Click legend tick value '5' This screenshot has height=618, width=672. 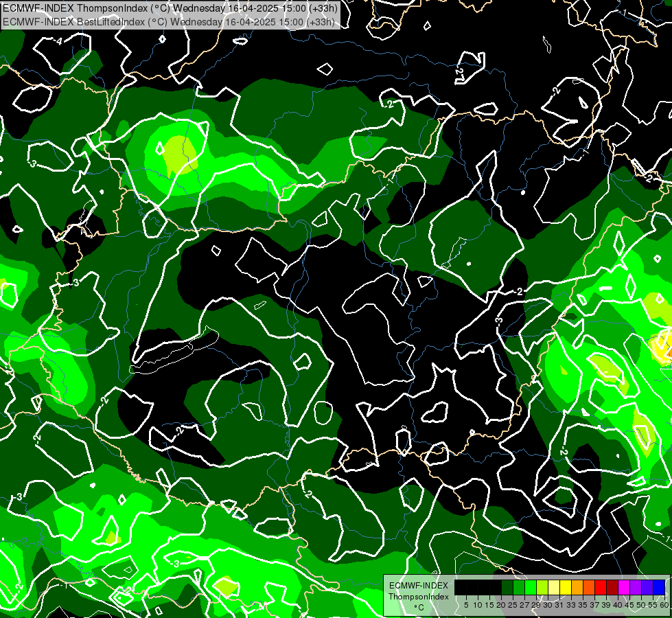466,605
